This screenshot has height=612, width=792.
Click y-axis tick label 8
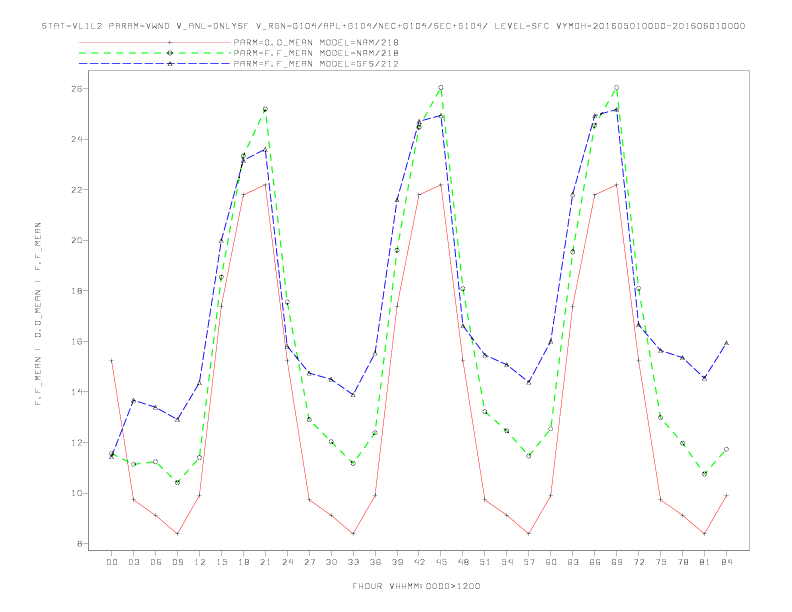tap(80, 544)
